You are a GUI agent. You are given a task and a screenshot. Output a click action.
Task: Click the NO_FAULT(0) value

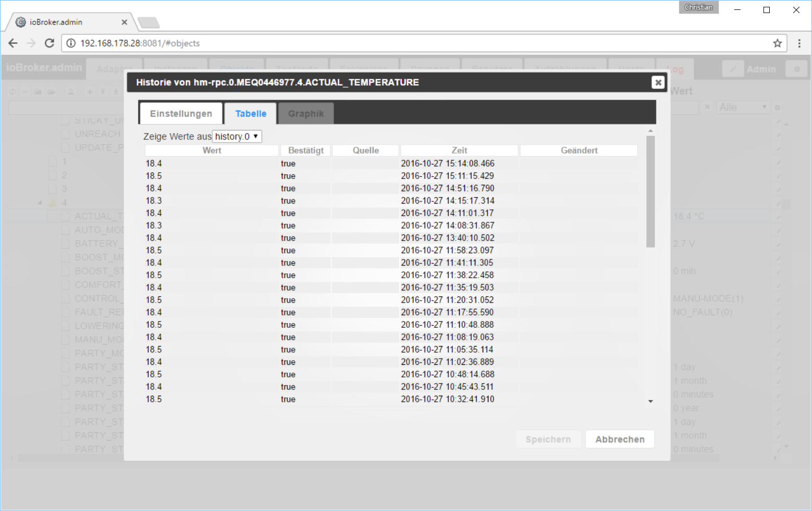[x=702, y=312]
